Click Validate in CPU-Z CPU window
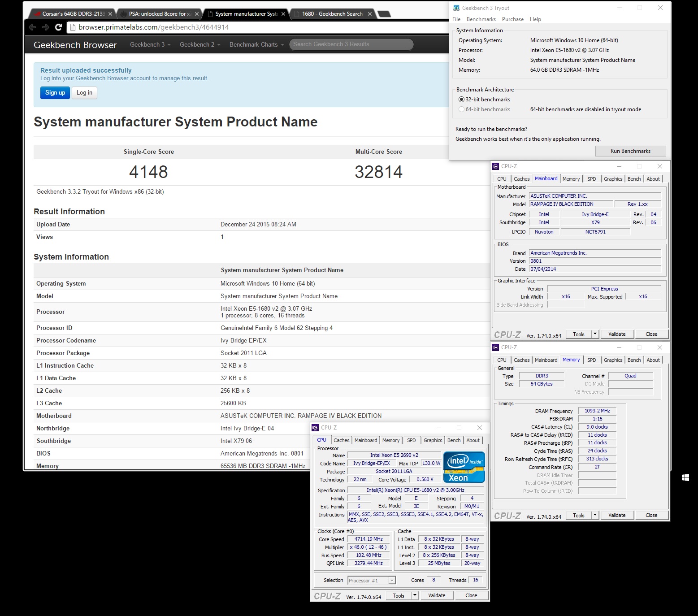The image size is (698, 616). [x=437, y=595]
